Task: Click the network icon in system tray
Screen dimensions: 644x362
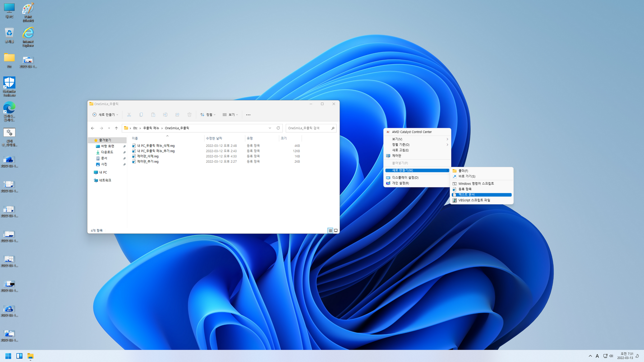Action: 605,356
